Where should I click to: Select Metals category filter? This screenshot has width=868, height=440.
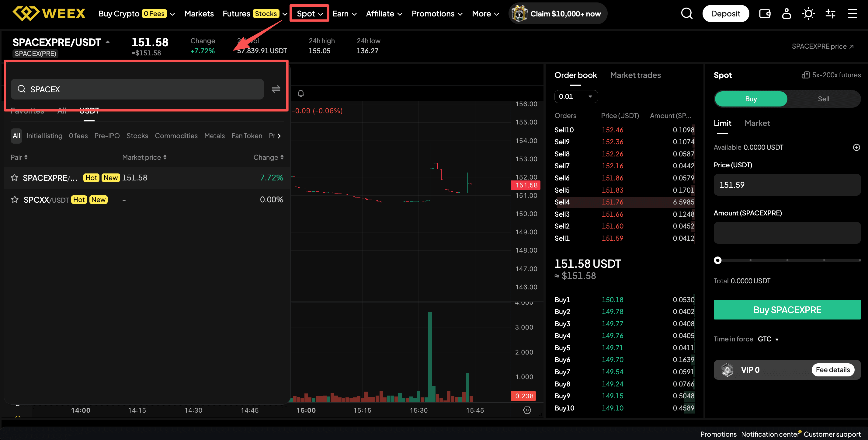tap(214, 135)
